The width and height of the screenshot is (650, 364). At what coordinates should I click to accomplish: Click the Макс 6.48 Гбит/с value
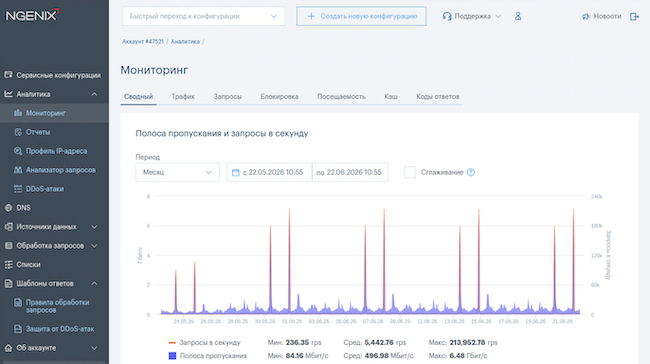click(468, 356)
